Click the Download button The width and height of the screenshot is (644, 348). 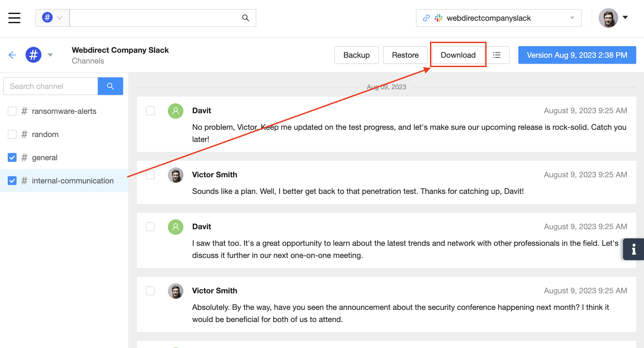458,55
